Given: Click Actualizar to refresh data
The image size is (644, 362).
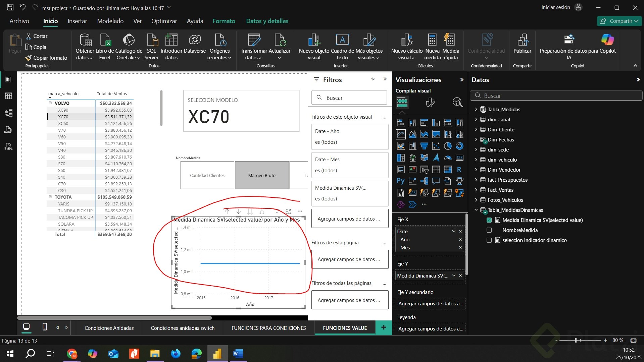Looking at the screenshot, I should click(280, 47).
